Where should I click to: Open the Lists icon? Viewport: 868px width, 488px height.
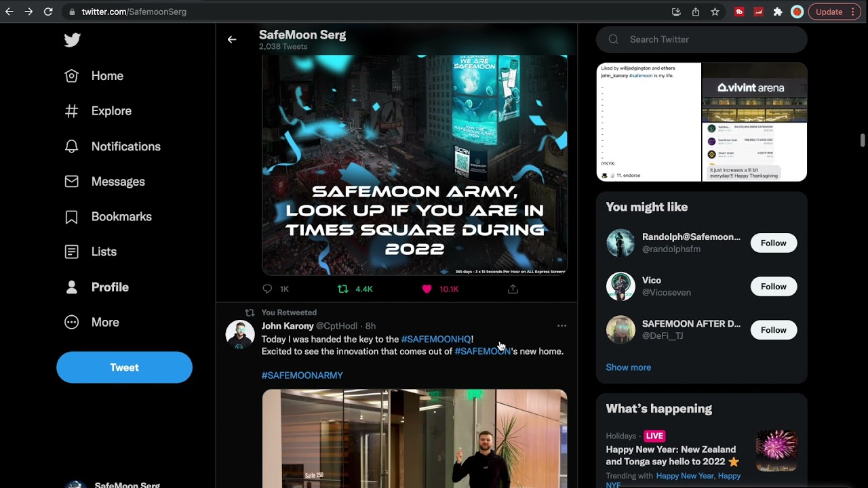tap(71, 251)
